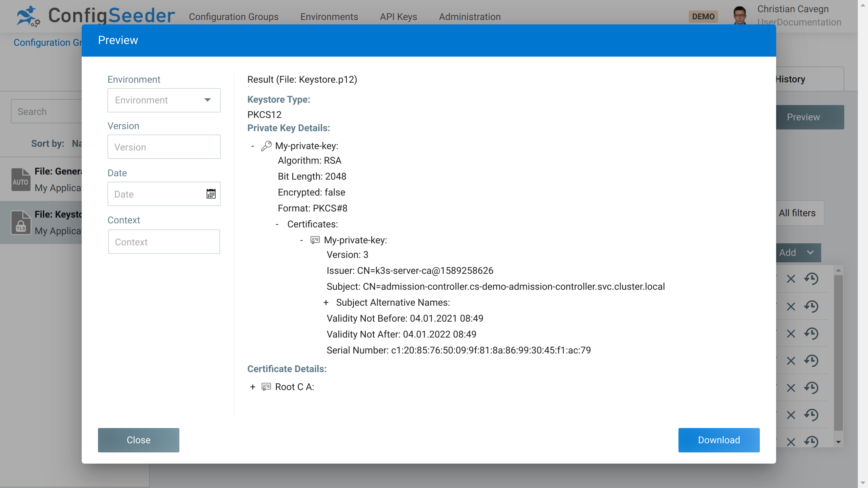
Task: Toggle Private Key Details section collapse
Action: (x=253, y=145)
